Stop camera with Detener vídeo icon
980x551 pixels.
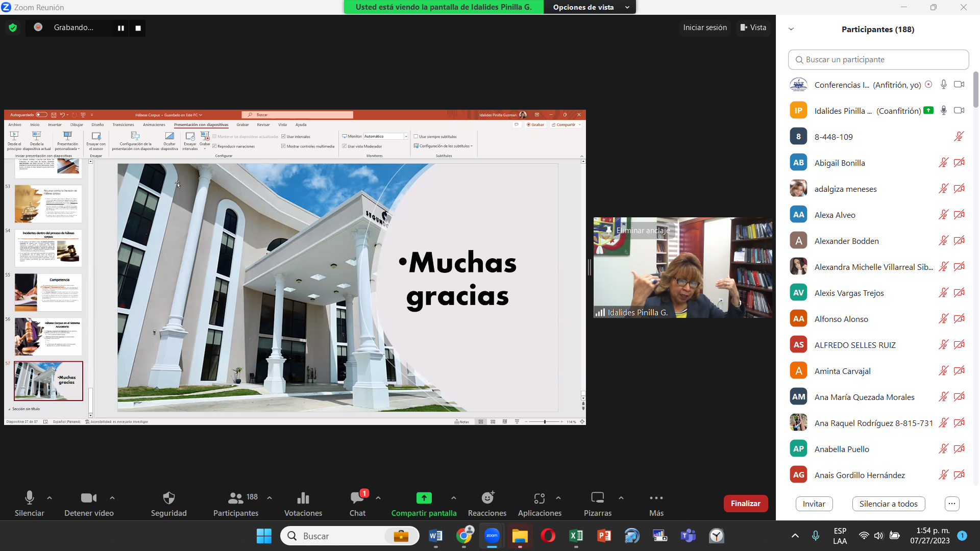coord(89,498)
